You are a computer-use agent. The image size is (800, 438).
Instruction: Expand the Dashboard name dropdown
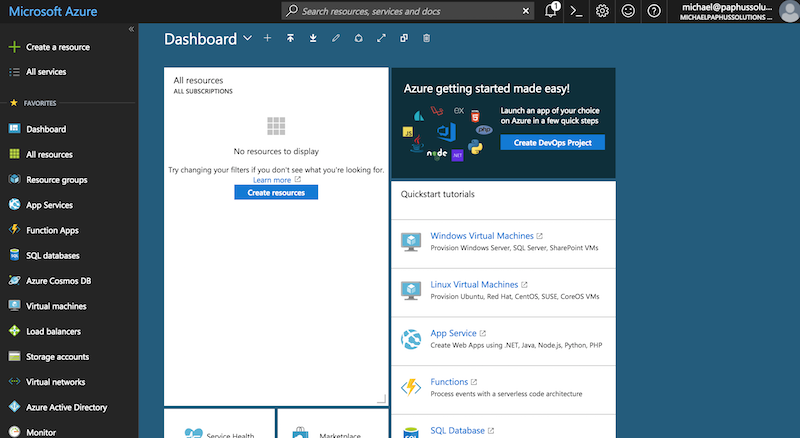(247, 38)
